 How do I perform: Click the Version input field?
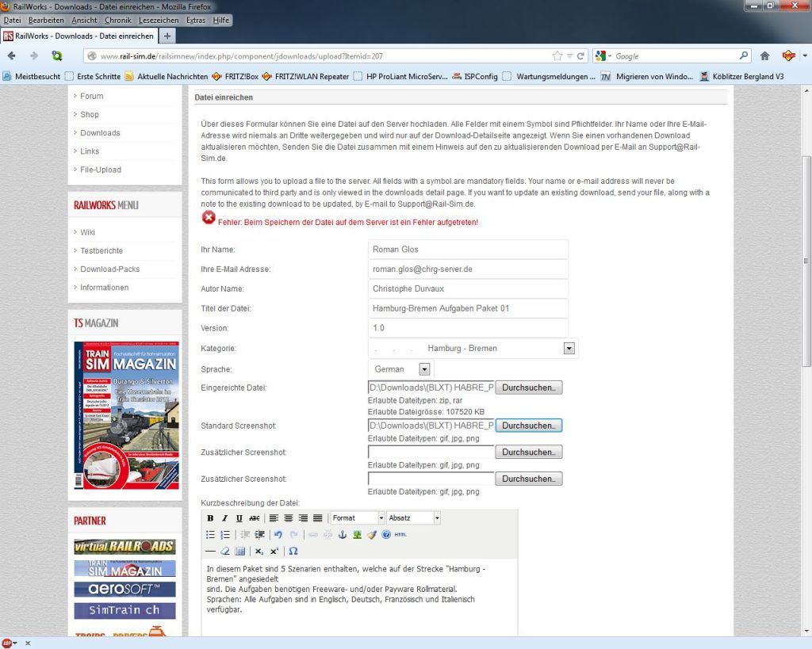tap(468, 328)
